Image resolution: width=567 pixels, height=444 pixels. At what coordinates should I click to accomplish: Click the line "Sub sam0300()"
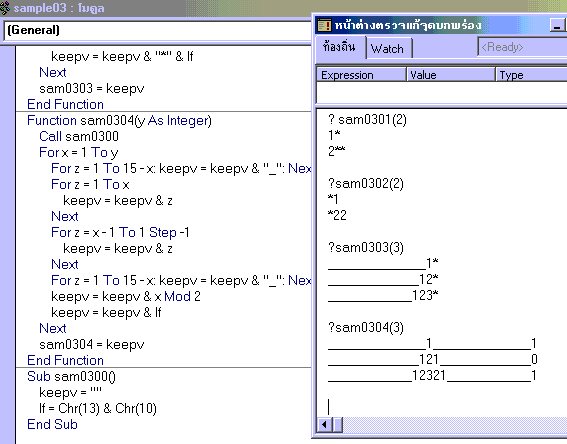71,376
